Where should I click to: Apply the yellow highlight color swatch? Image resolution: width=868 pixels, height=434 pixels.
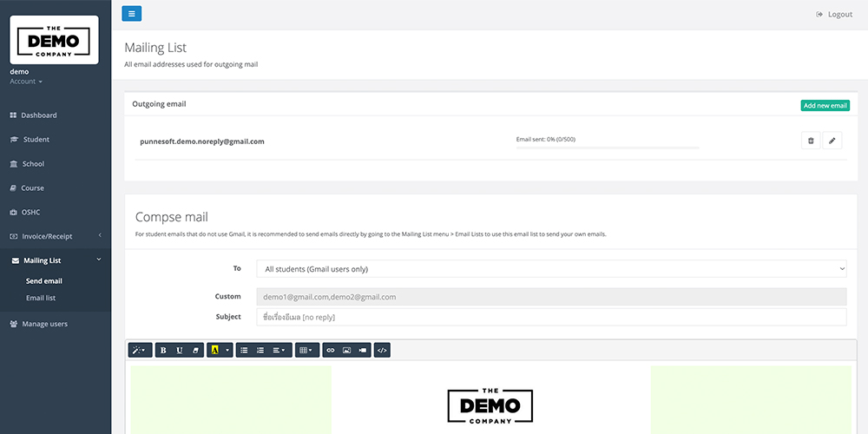click(214, 350)
